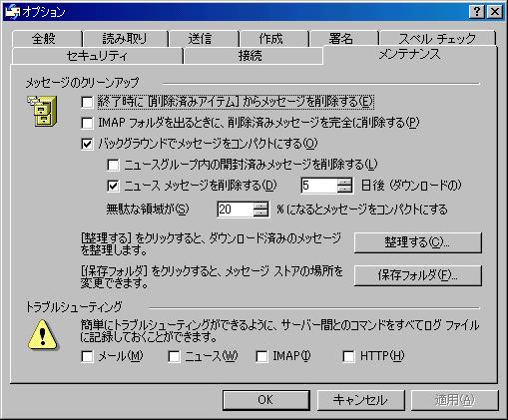This screenshot has height=420, width=508.
Task: Increase the news message days spinner value
Action: click(344, 182)
